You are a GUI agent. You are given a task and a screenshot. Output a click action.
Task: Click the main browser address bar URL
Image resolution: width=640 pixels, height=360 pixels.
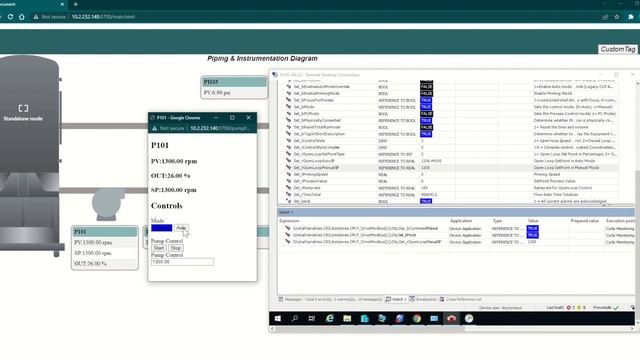[103, 17]
